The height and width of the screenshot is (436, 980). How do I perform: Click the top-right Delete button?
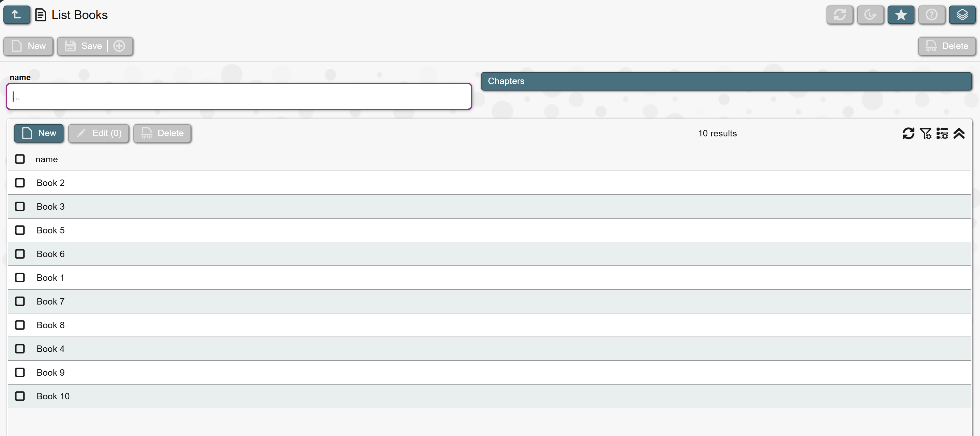tap(946, 46)
